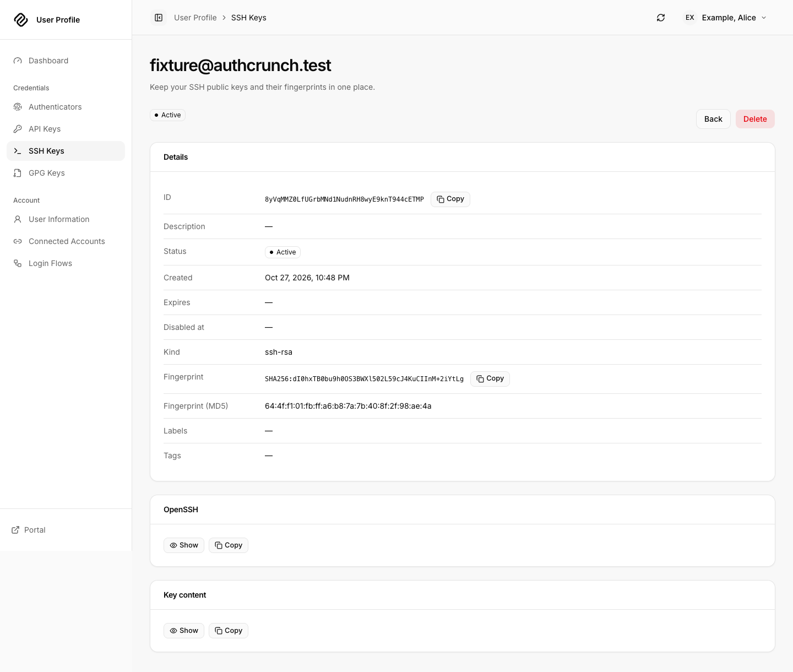Click the Active badge in Status row
This screenshot has width=793, height=672.
283,252
